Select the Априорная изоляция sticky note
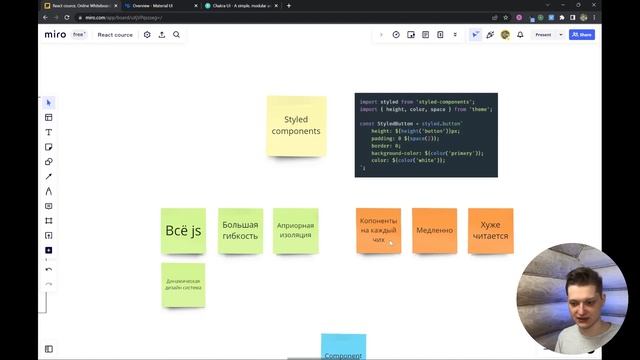The width and height of the screenshot is (640, 360). (296, 231)
